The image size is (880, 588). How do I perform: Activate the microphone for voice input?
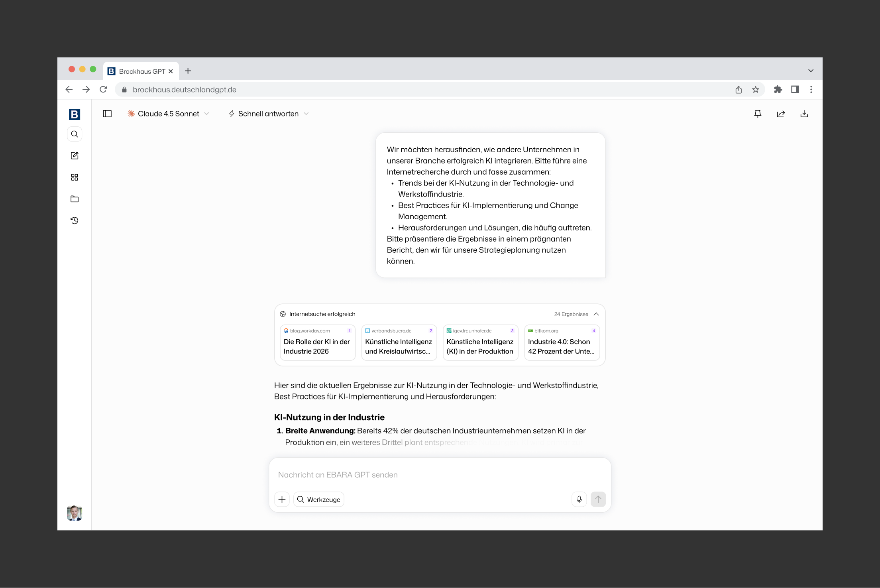579,499
